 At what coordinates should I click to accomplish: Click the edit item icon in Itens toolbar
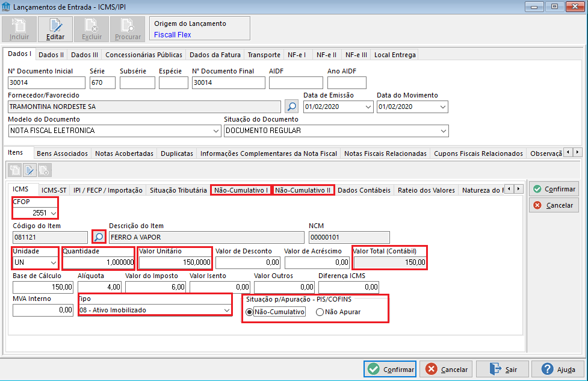click(29, 170)
